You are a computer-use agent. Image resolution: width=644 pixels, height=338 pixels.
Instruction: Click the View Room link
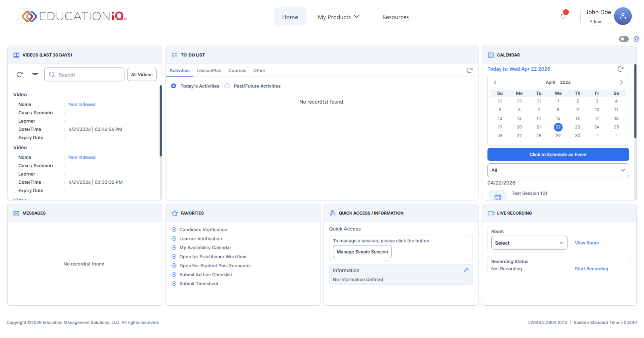(586, 243)
